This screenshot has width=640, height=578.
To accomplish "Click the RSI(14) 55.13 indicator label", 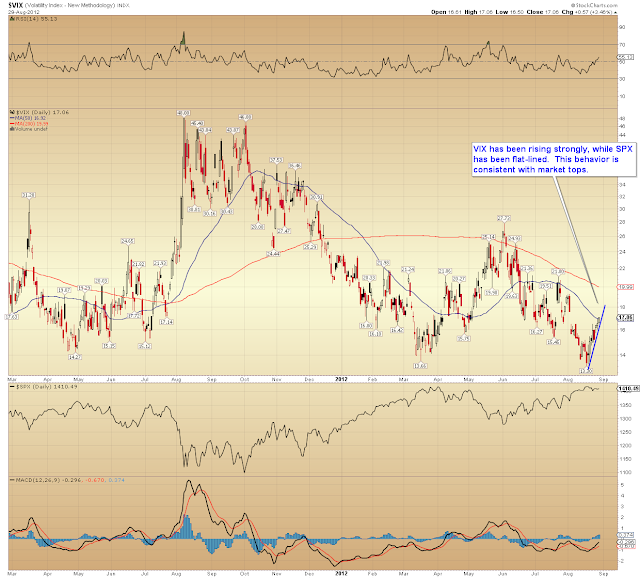I will click(36, 19).
